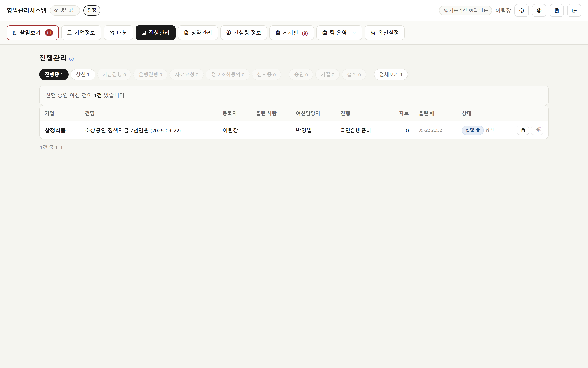This screenshot has height=368, width=588.
Task: Filter by 은행진행 0 chip
Action: [150, 74]
